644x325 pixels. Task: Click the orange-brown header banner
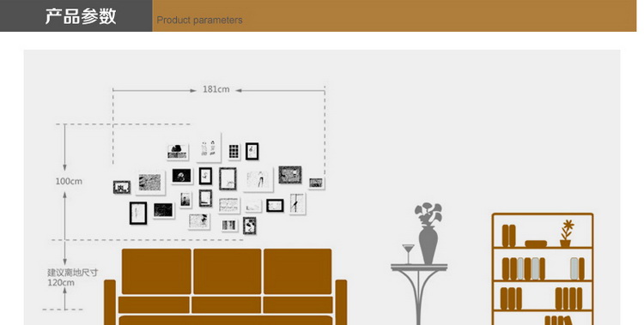click(x=394, y=15)
